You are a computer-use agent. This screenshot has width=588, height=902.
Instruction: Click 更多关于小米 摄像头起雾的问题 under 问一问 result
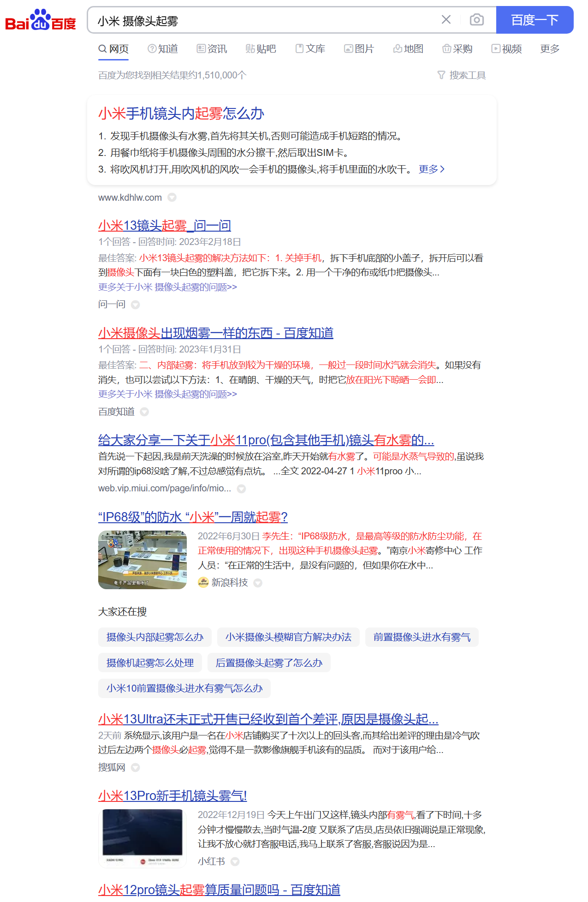point(167,287)
